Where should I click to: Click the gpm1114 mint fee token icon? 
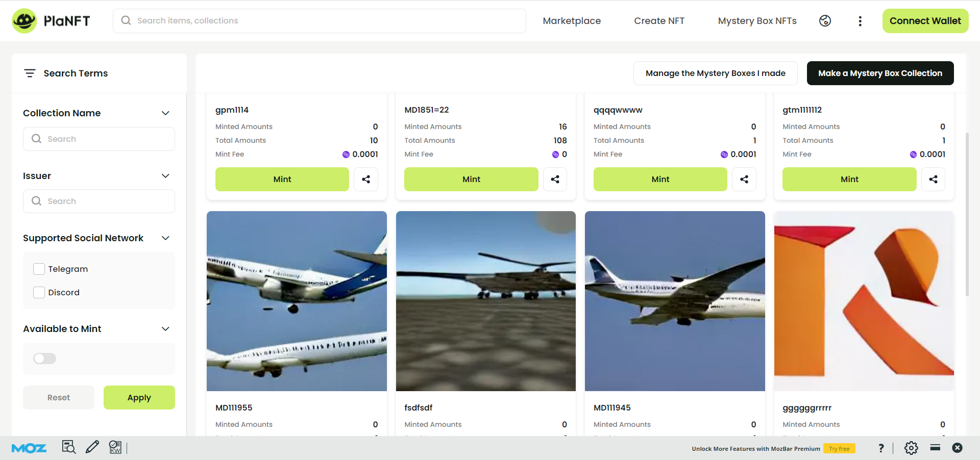346,155
